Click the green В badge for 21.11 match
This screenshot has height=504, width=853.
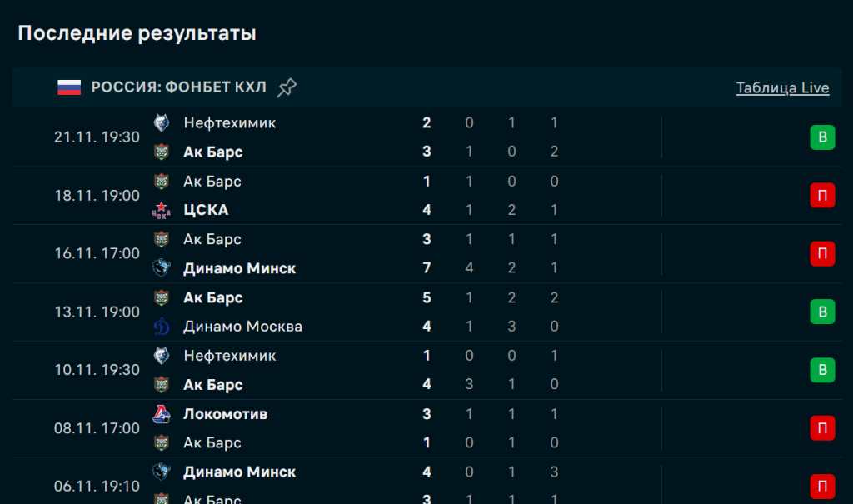pyautogui.click(x=822, y=137)
